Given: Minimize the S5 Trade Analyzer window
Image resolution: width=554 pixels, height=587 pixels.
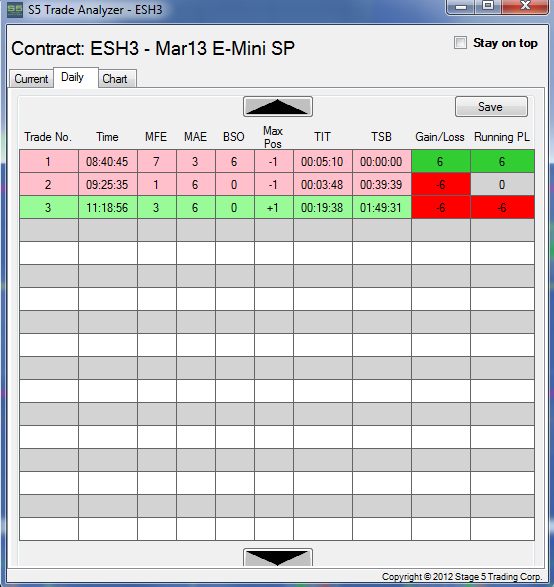Looking at the screenshot, I should point(461,6).
